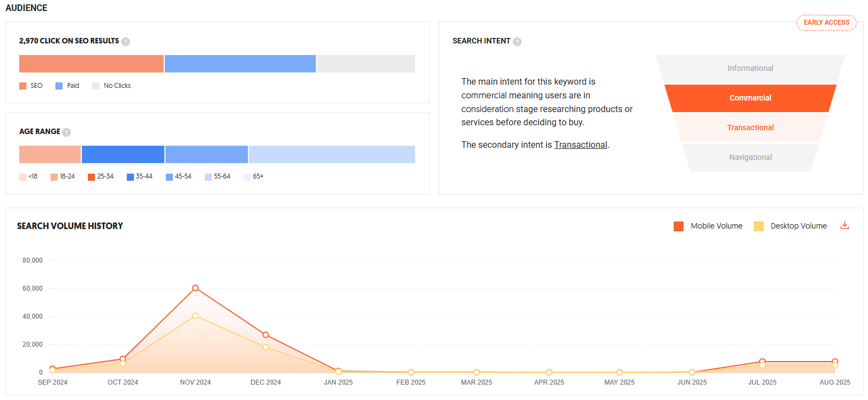Click the Early Access badge

pos(826,23)
